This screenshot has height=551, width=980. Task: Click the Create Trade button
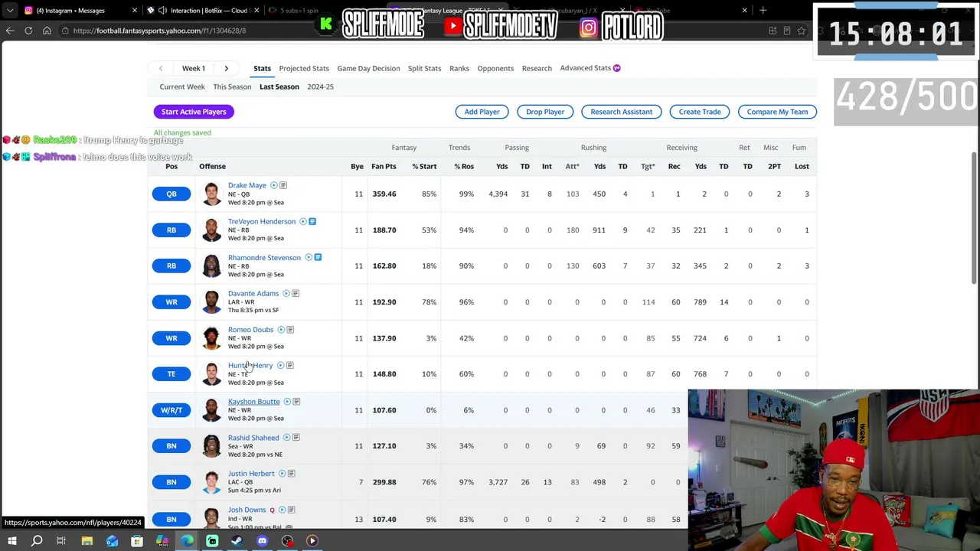[x=700, y=112]
